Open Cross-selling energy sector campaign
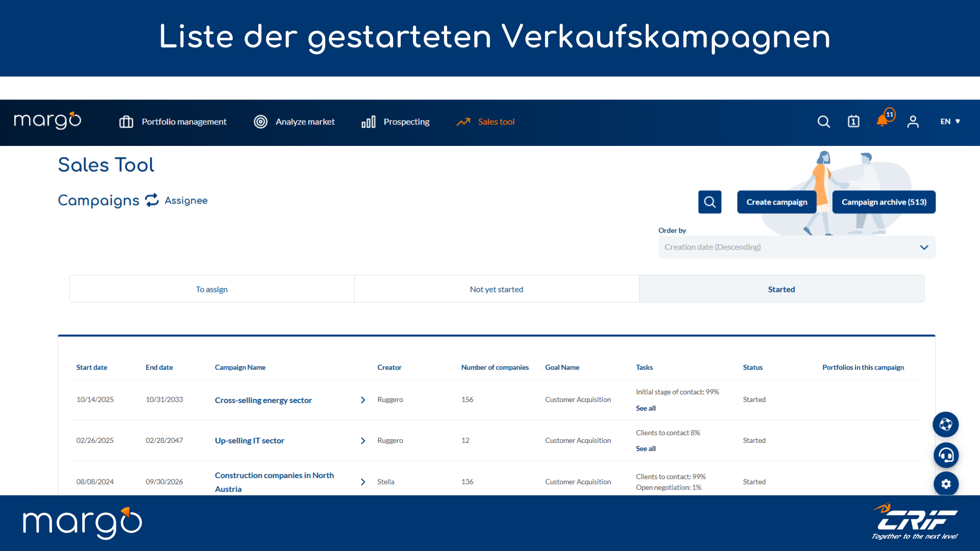The image size is (980, 551). (263, 400)
